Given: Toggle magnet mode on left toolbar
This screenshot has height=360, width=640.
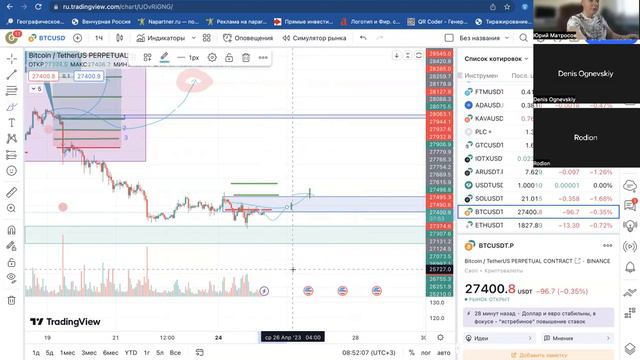Looking at the screenshot, I should point(11,230).
